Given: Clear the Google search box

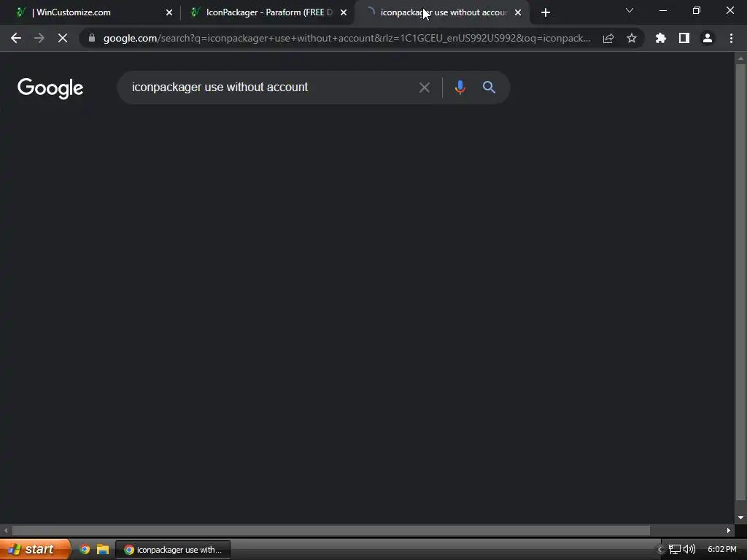Looking at the screenshot, I should coord(424,87).
